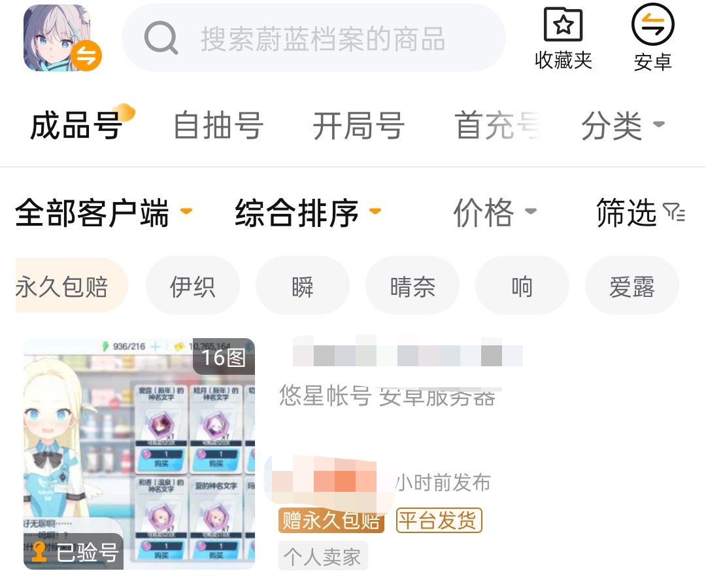Viewport: 706px width, 588px height.
Task: Toggle the 永久包赔 filter chip
Action: (x=71, y=286)
